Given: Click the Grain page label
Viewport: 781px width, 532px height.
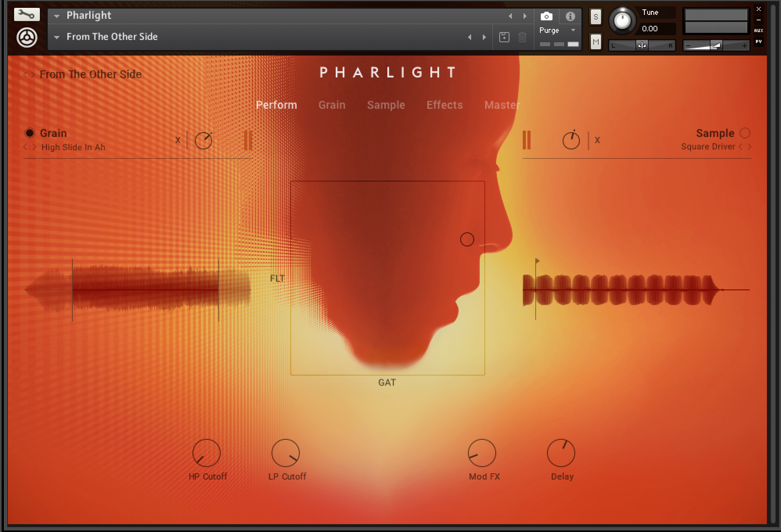Looking at the screenshot, I should point(331,105).
